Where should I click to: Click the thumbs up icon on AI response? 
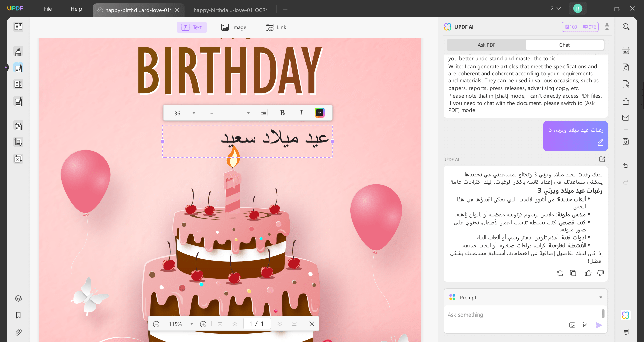click(588, 273)
